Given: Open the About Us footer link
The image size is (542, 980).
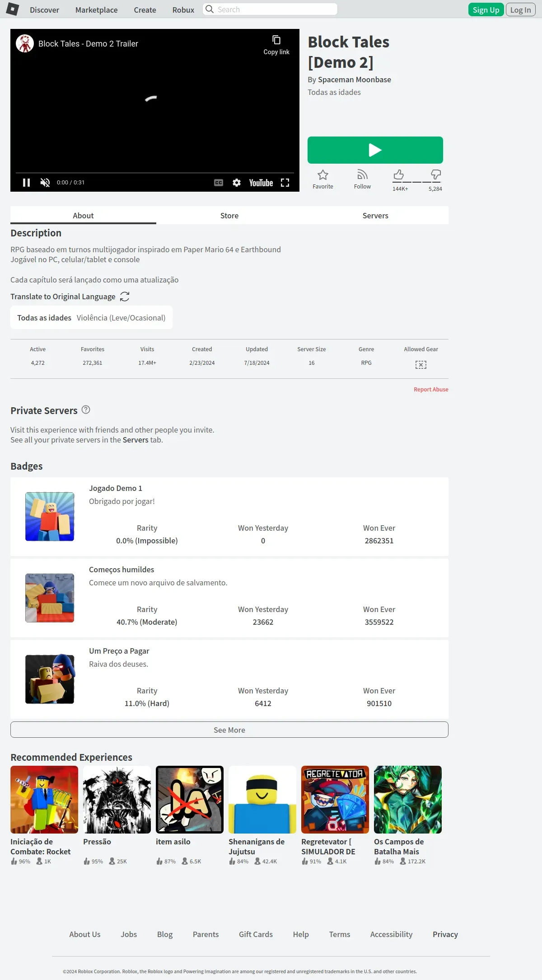Looking at the screenshot, I should click(85, 934).
